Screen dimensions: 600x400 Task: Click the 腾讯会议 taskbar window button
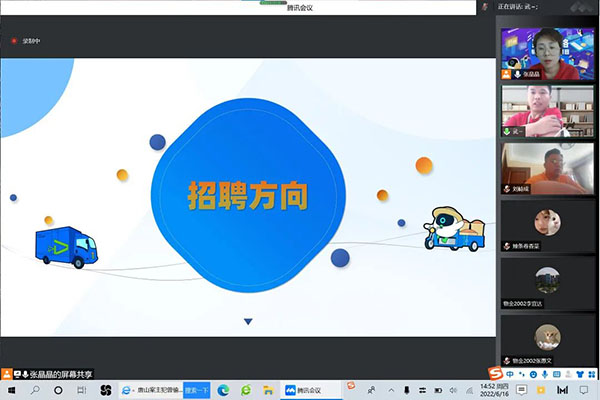302,390
